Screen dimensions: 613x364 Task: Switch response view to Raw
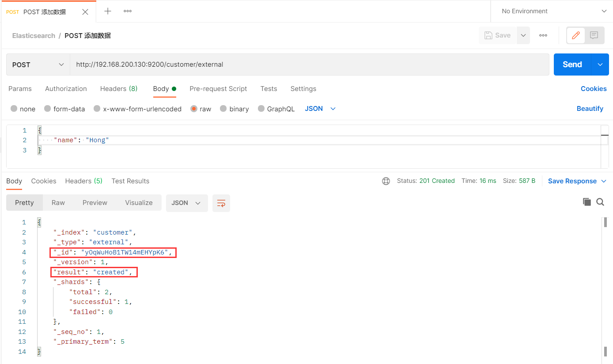coord(58,203)
